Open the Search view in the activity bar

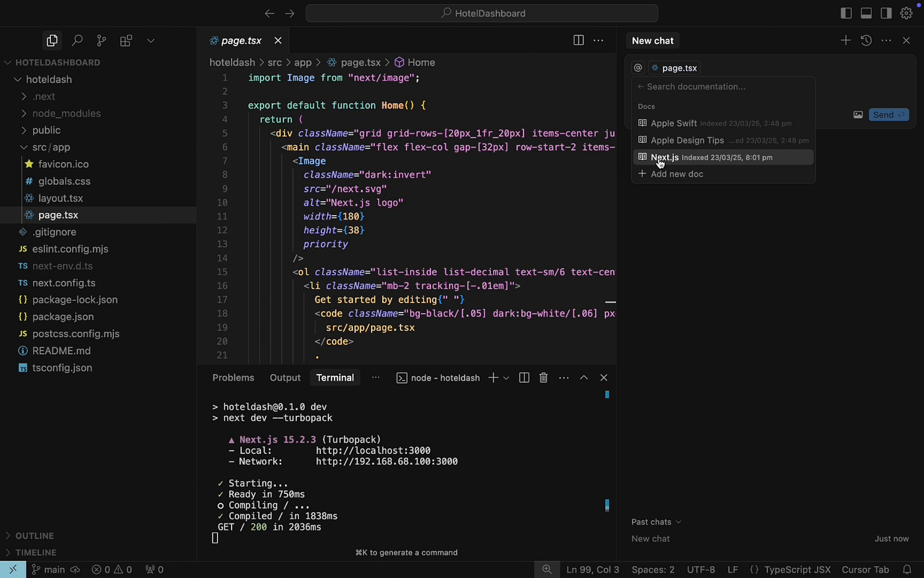point(77,40)
